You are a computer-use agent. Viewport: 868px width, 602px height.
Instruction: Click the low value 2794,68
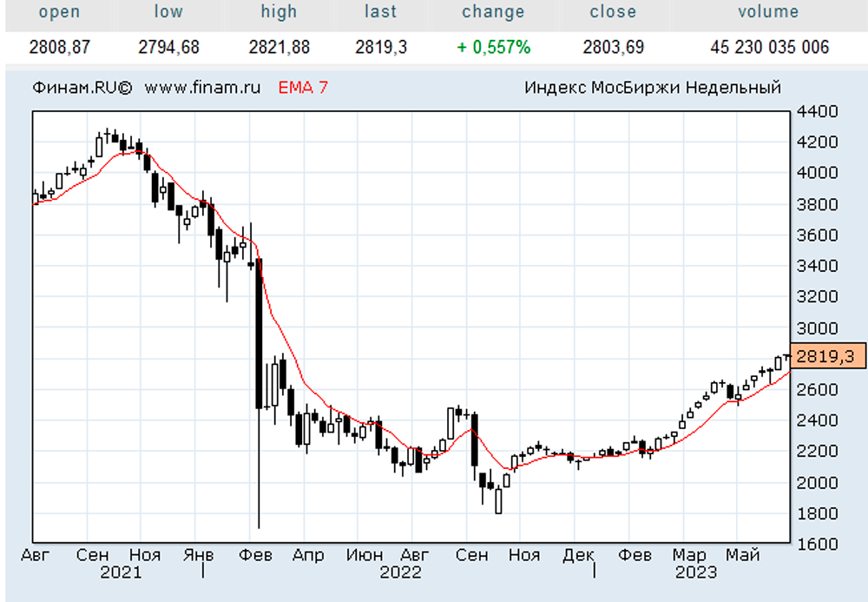tap(168, 47)
